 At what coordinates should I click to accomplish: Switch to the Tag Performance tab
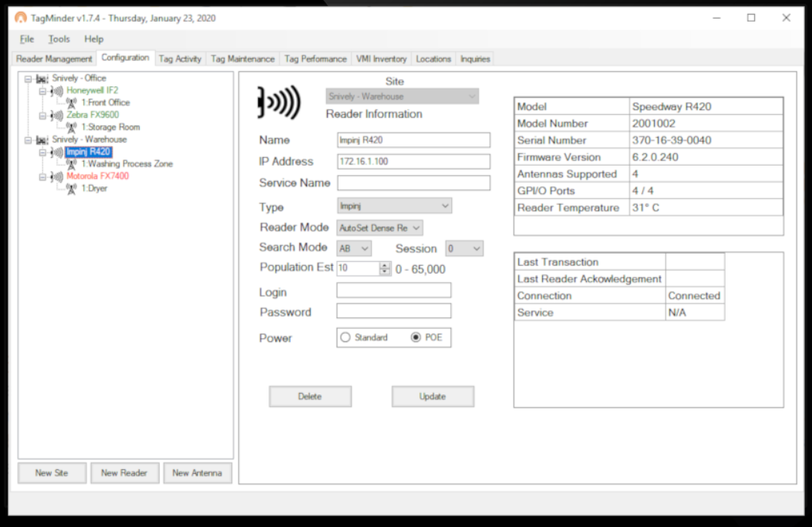tap(315, 59)
